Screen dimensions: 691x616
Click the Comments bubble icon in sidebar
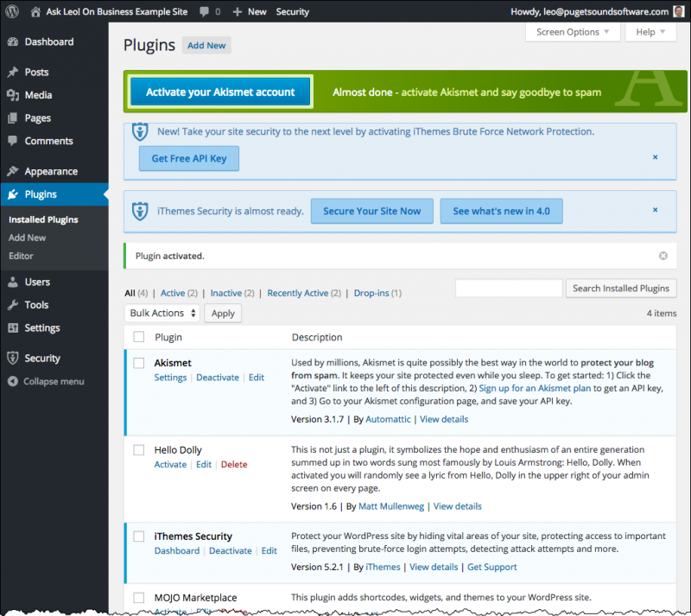(x=13, y=141)
